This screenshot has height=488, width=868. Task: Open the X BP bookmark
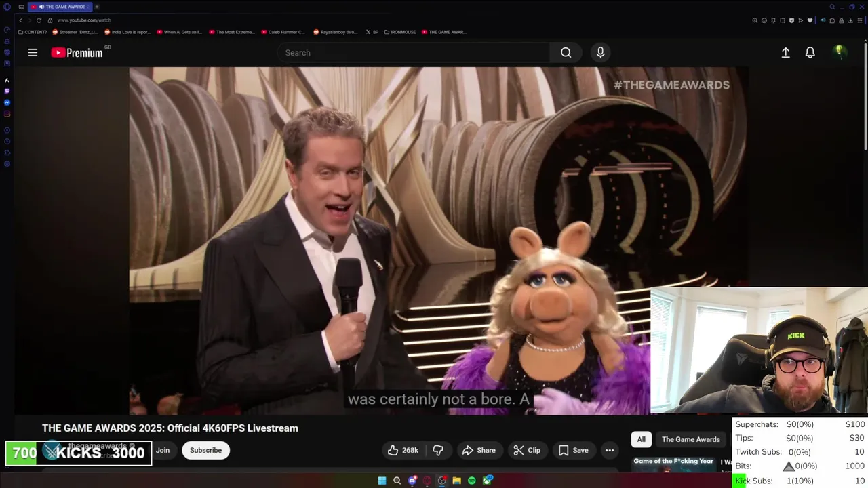(372, 32)
